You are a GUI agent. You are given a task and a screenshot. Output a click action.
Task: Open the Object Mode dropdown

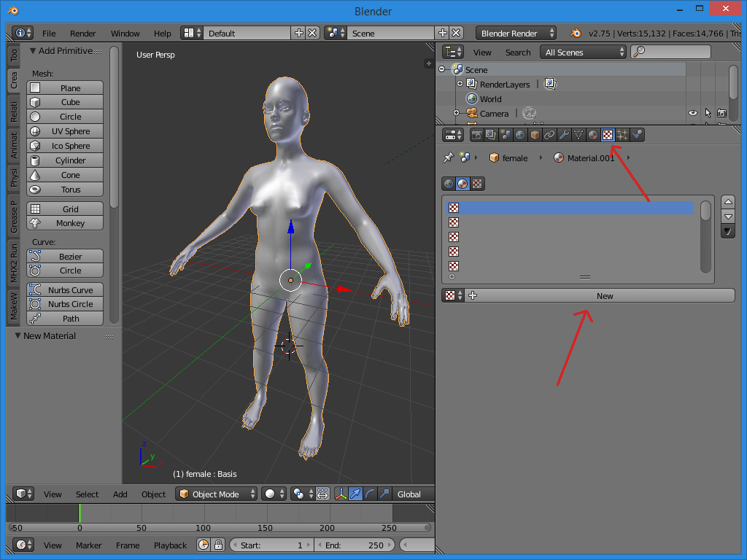[x=217, y=494]
